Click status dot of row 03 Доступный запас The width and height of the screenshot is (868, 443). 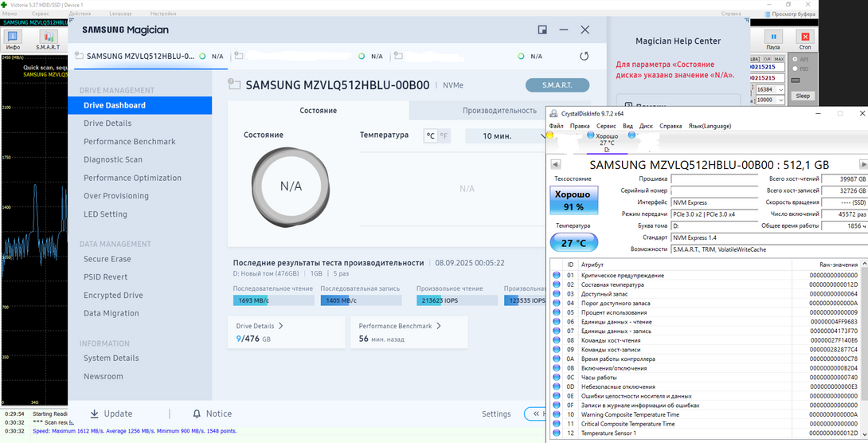pos(557,294)
